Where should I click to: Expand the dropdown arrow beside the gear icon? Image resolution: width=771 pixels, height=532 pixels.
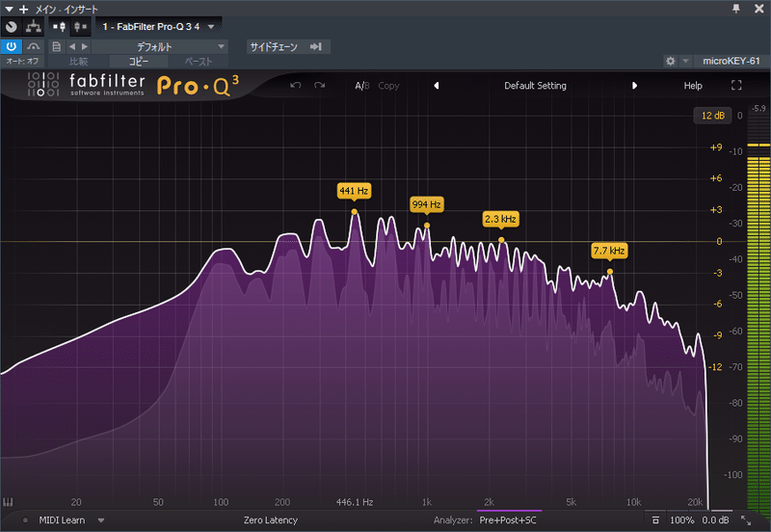(685, 61)
